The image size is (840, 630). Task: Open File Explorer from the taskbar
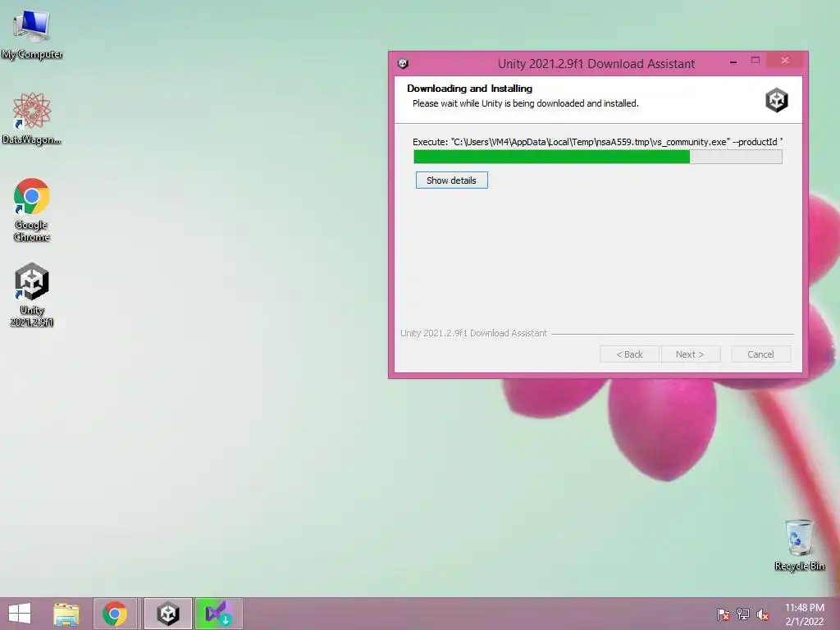click(66, 614)
